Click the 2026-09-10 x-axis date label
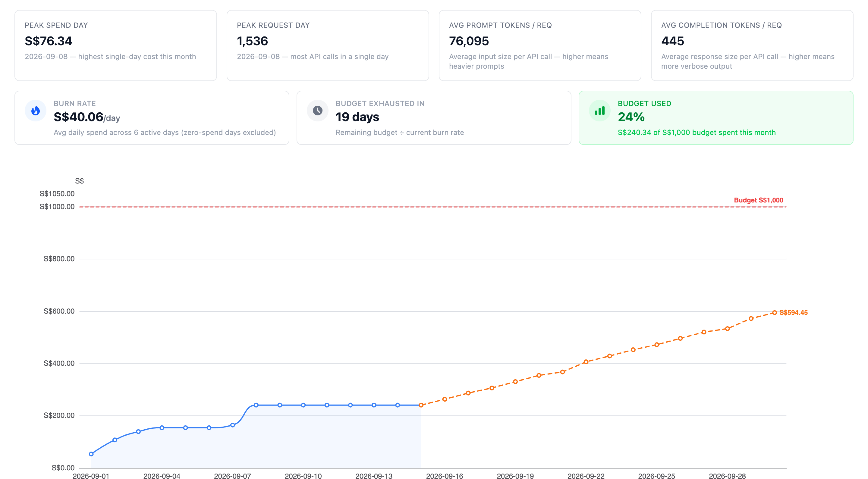Viewport: 868px width, 479px height. 303,476
